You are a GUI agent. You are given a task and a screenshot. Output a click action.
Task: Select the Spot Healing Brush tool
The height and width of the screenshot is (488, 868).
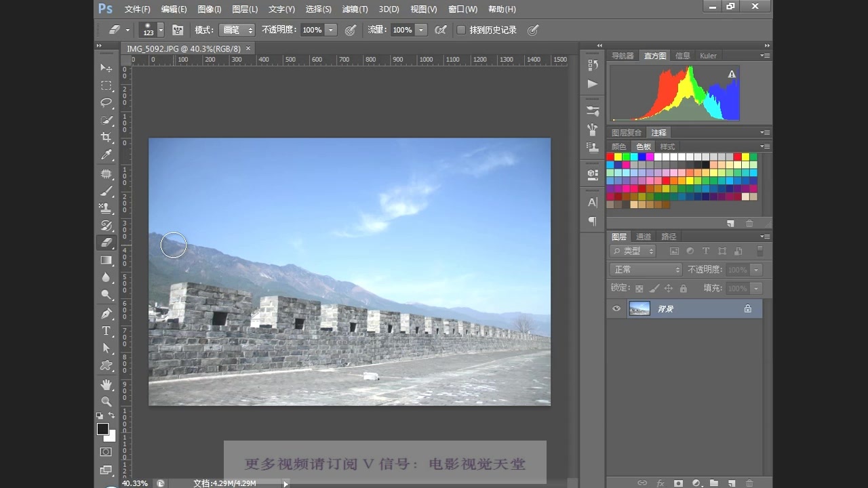[x=106, y=174]
